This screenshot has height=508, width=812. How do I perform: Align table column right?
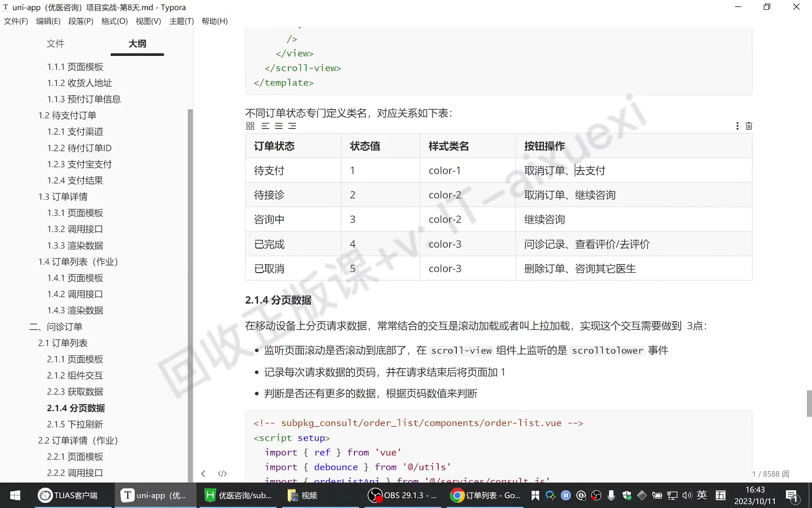pos(292,126)
